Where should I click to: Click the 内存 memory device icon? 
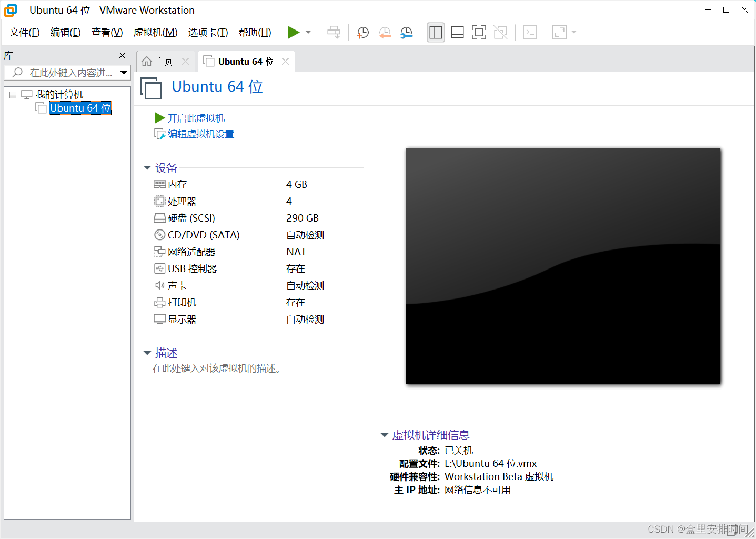(160, 184)
